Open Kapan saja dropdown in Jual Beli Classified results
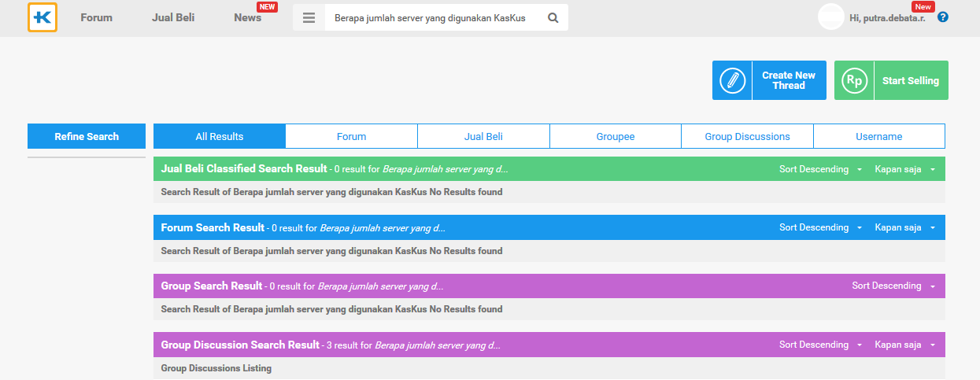980x380 pixels. [x=904, y=169]
